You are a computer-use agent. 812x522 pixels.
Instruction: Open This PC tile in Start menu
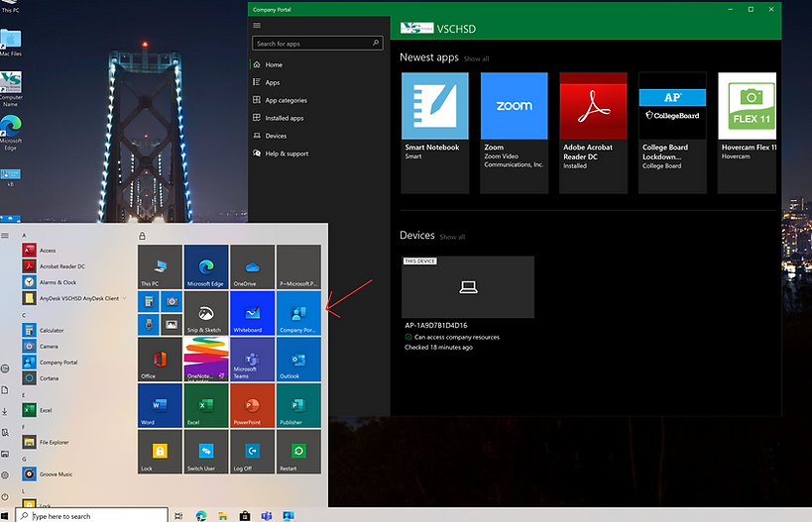pos(160,267)
